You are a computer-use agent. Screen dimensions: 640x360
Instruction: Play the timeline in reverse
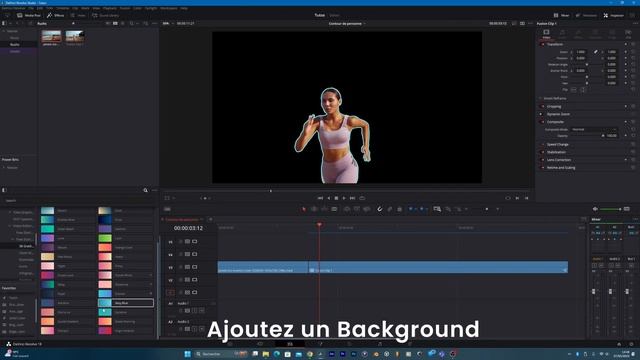[x=329, y=198]
